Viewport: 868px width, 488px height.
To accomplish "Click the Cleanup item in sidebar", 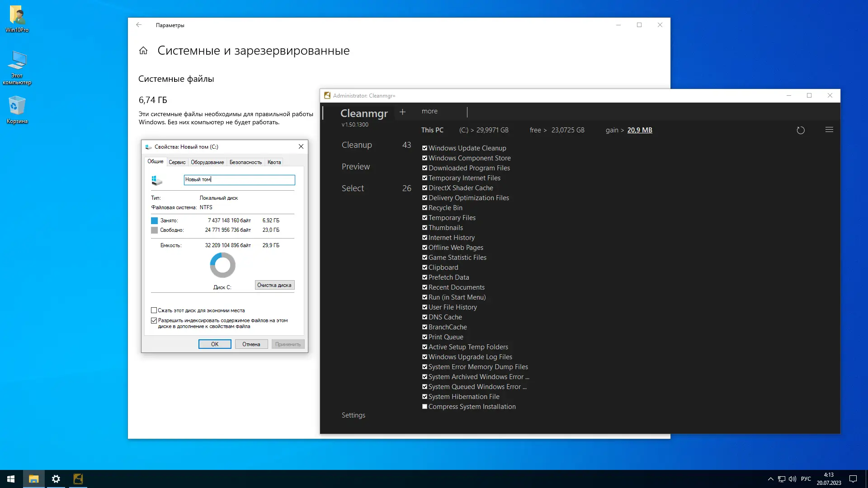I will 357,145.
